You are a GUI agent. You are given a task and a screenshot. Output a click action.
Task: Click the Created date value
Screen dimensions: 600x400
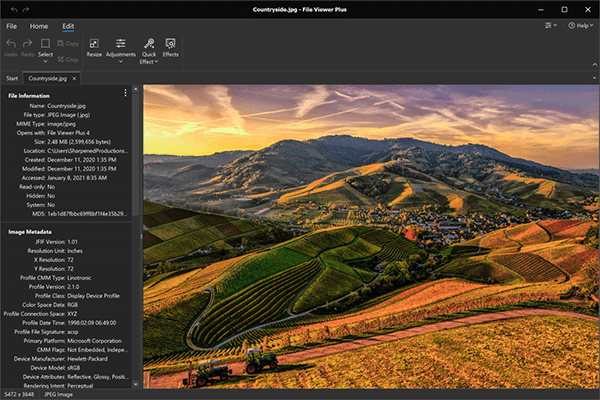tap(82, 160)
